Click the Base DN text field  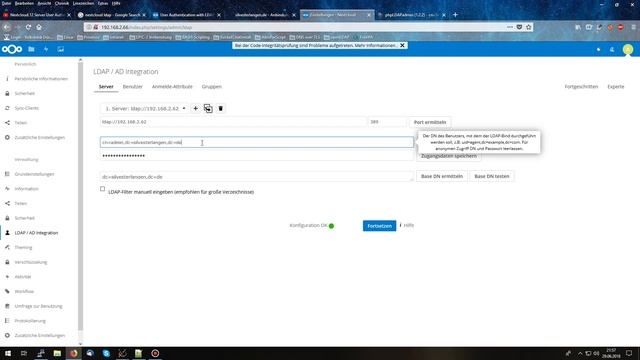click(256, 177)
